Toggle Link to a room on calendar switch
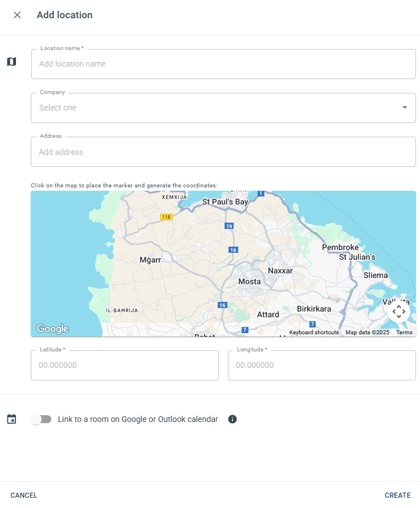Image resolution: width=420 pixels, height=508 pixels. (41, 419)
